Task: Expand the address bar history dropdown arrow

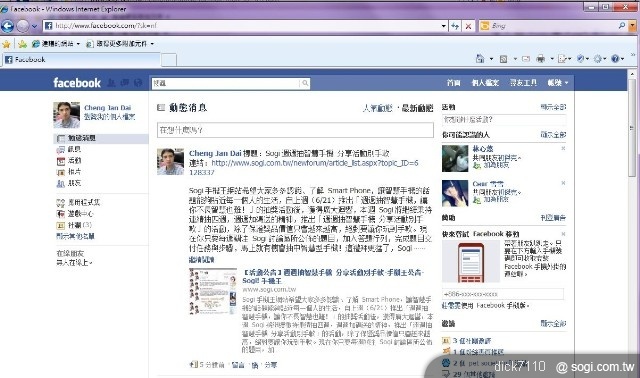Action: (x=444, y=26)
